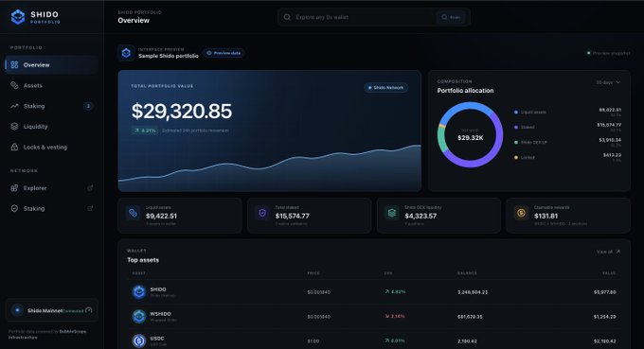Click the Locks & vesting padlock icon
Viewport: 644px width, 349px height.
click(x=14, y=147)
